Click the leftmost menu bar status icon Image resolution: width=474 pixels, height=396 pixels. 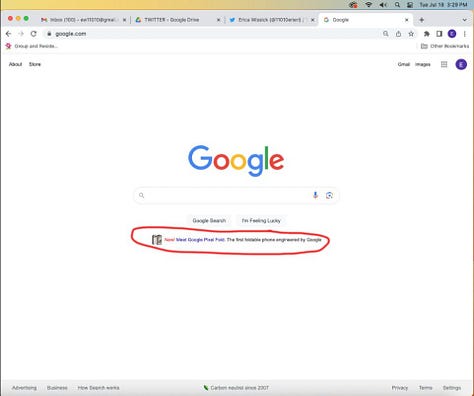[353, 5]
